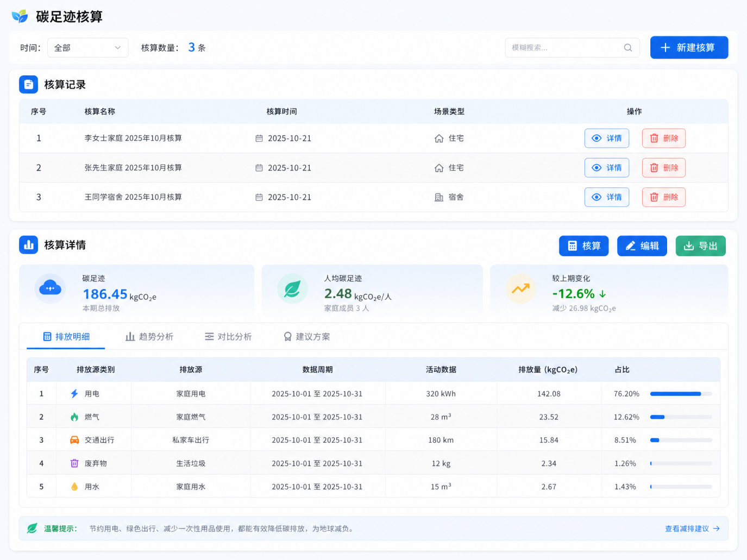The width and height of the screenshot is (747, 560).
Task: Click the 生活垃圾 source cell
Action: point(191,463)
